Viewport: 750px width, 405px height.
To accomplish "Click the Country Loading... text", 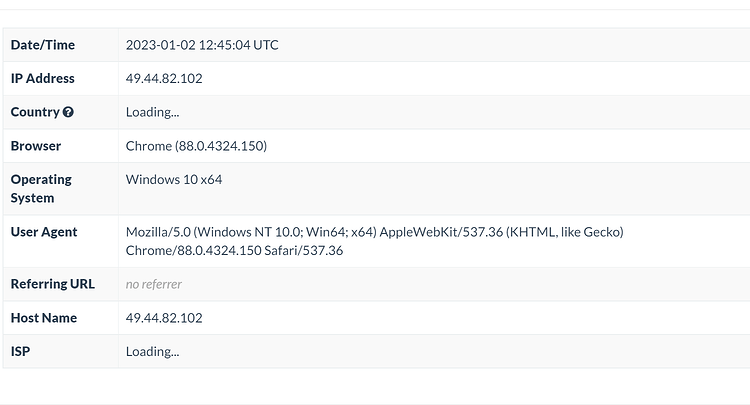I will 152,112.
